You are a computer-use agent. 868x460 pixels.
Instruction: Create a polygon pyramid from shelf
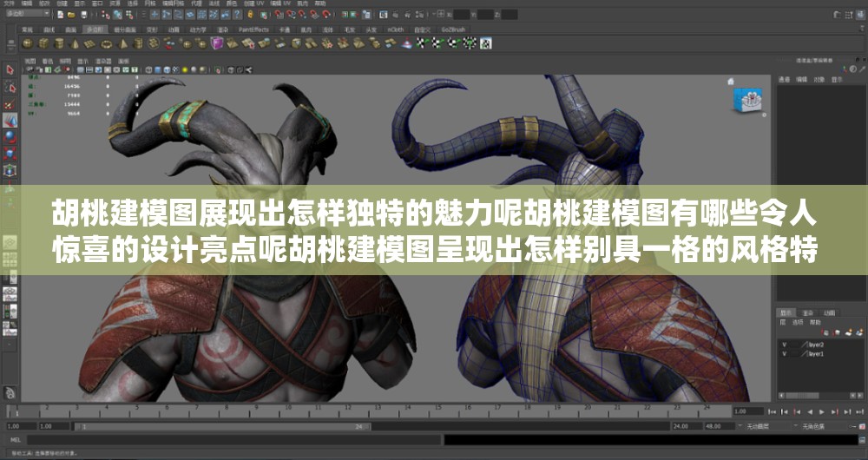tap(122, 43)
